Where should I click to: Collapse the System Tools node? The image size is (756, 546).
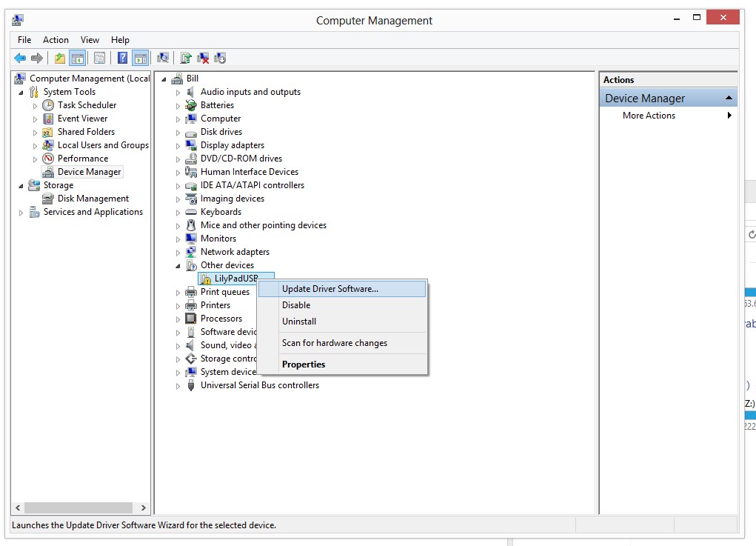click(21, 92)
